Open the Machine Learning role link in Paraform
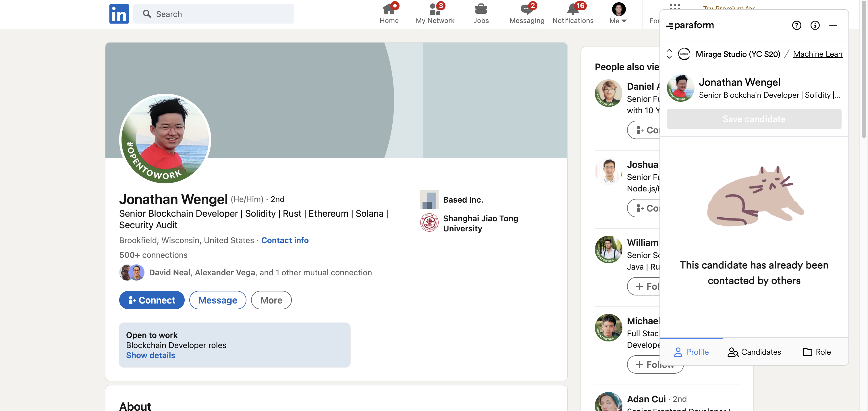868x411 pixels. 817,54
